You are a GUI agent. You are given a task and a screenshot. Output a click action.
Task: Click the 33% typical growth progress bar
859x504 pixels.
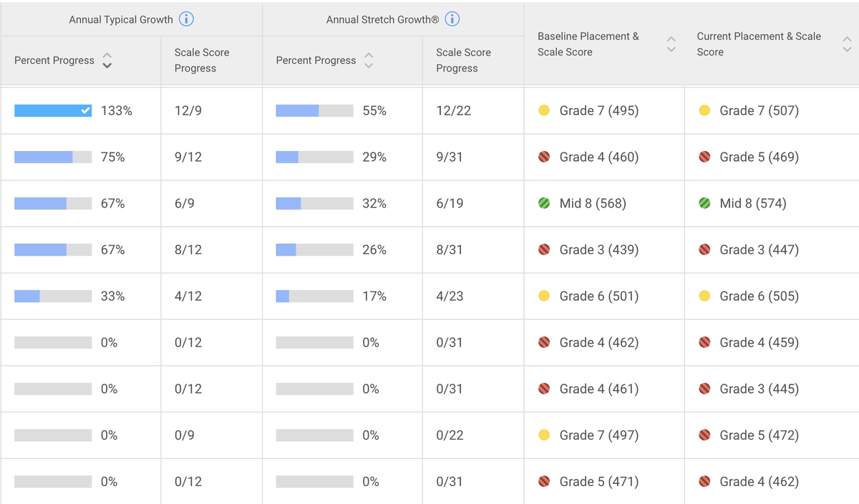click(x=53, y=296)
